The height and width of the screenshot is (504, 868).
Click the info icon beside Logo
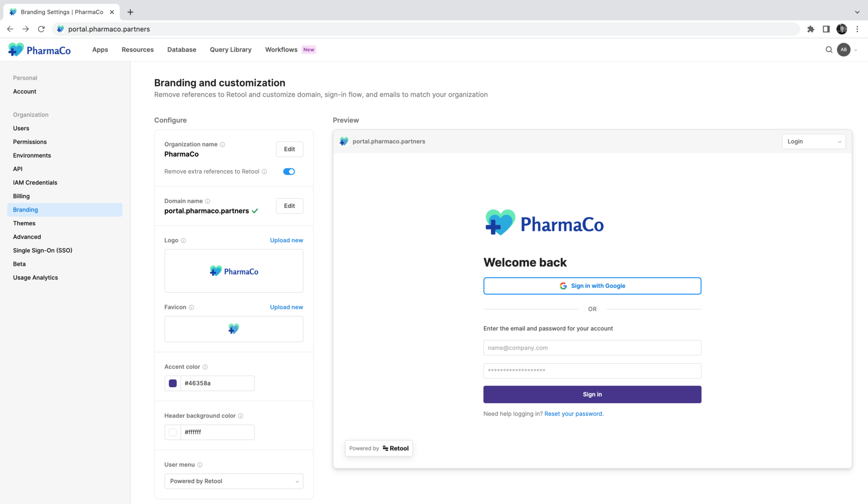pos(183,240)
